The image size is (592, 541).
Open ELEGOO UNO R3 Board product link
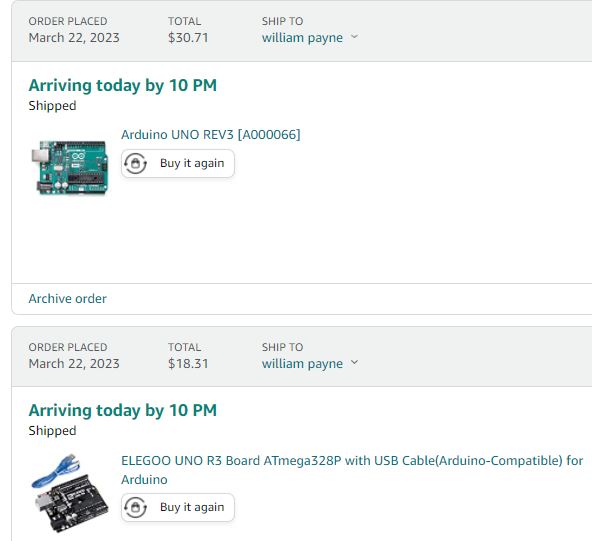(352, 470)
